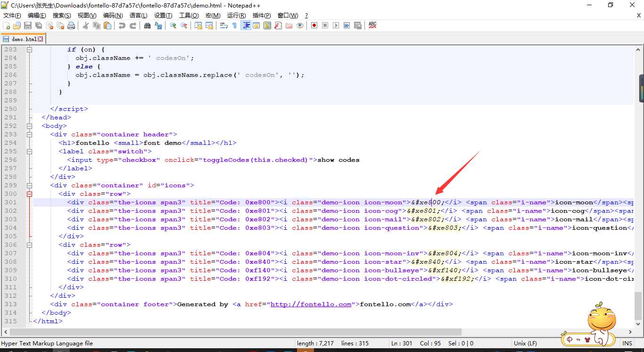Collapse the row fold at line 300
644x352 pixels.
pos(29,194)
